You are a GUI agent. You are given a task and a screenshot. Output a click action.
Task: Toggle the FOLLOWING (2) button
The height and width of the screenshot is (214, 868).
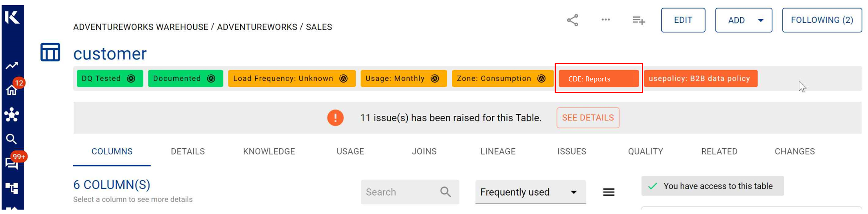tap(822, 20)
